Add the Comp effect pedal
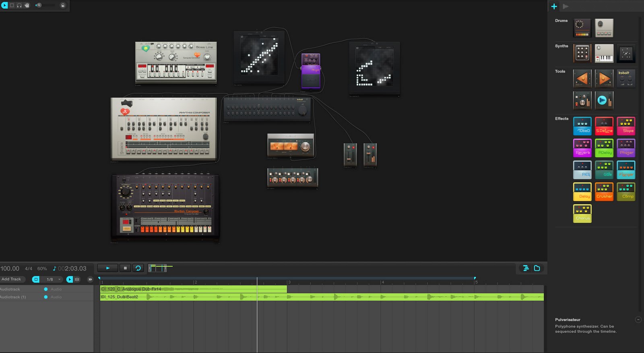The width and height of the screenshot is (644, 353). click(x=626, y=191)
